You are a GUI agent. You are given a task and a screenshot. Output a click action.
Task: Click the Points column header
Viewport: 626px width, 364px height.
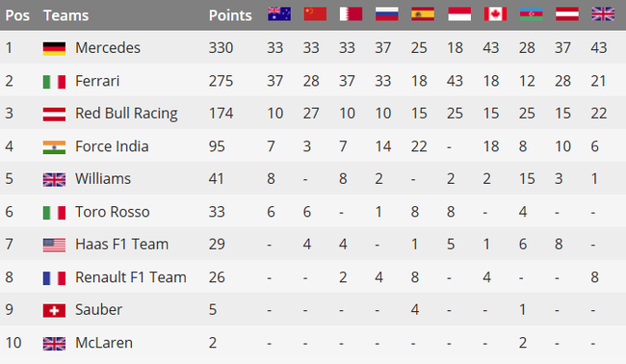point(230,15)
